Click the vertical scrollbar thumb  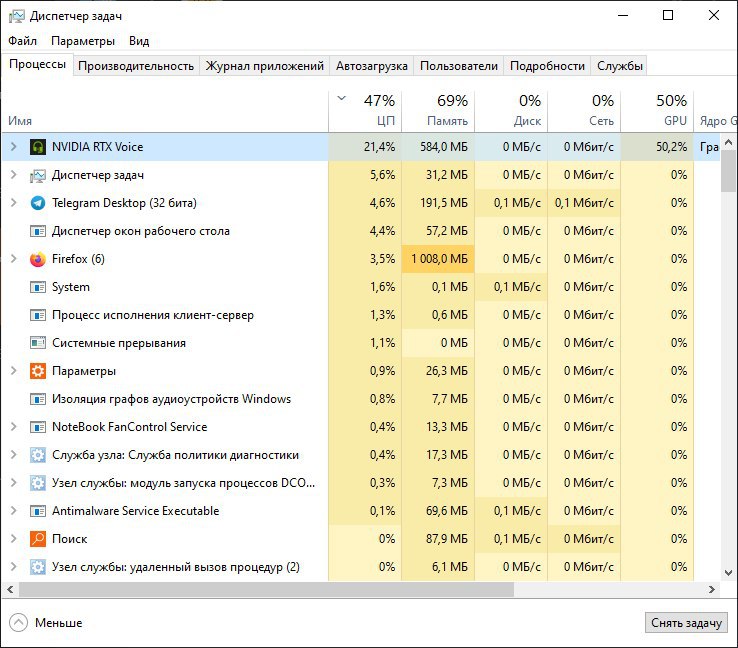[729, 171]
